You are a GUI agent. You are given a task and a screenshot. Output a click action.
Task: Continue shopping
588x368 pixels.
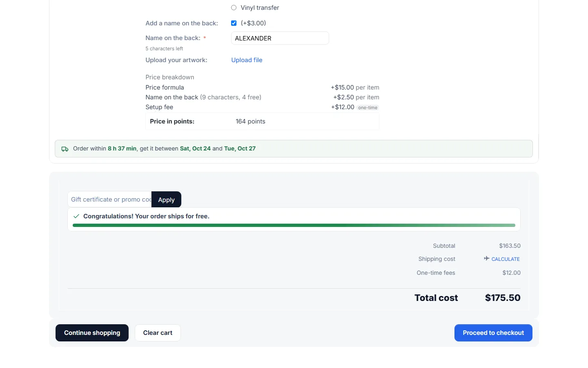(x=92, y=333)
